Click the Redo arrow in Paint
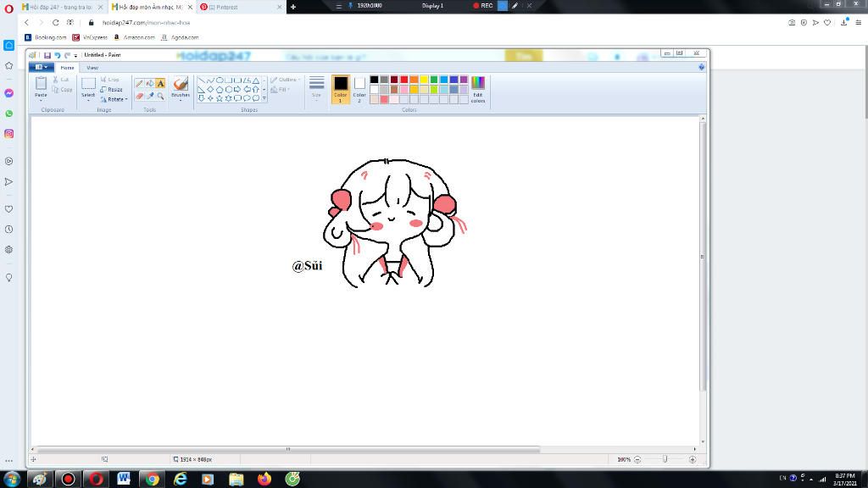Viewport: 868px width, 488px height. [x=67, y=55]
